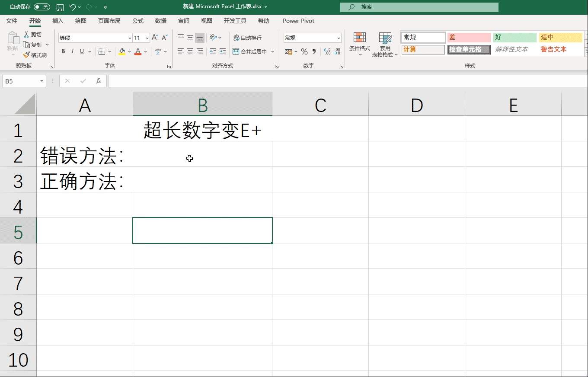Apply percent style to the cell

coord(304,51)
